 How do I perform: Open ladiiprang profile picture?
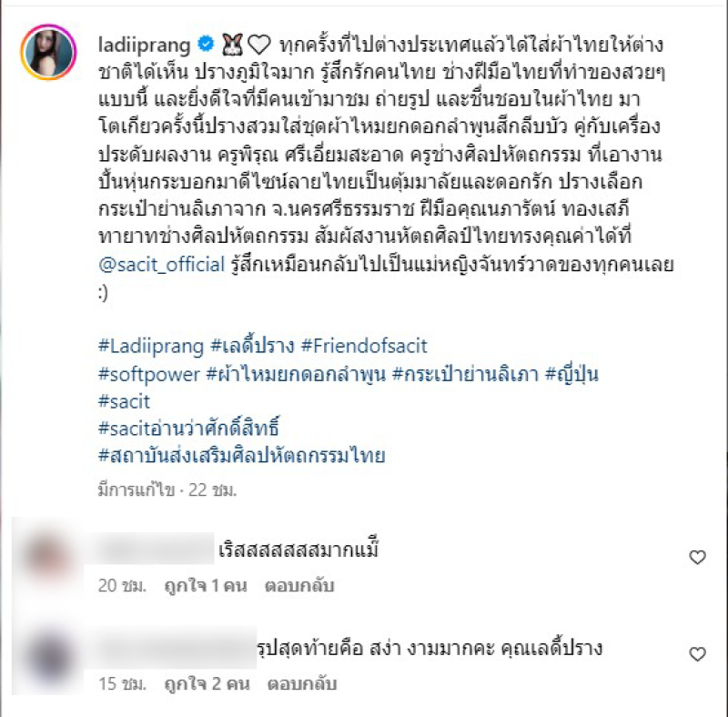pos(48,52)
